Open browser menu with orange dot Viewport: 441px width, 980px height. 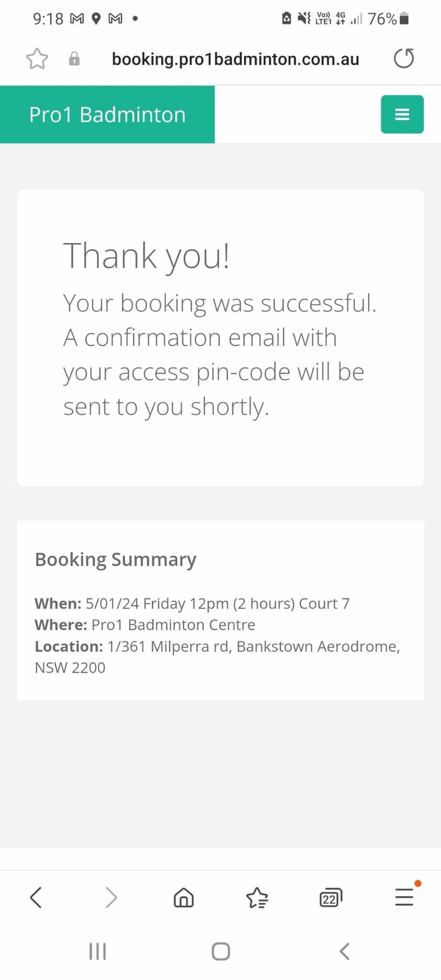coord(404,896)
